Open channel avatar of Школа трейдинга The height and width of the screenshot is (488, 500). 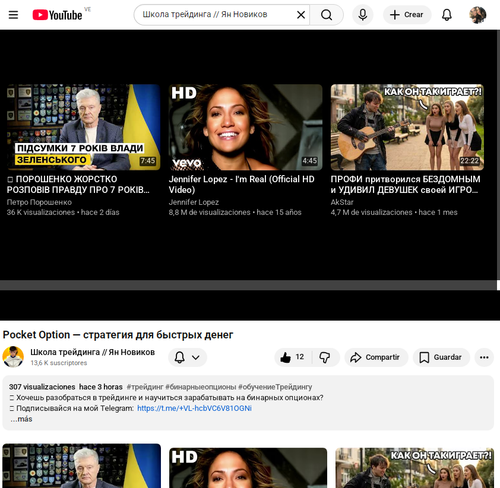coord(13,357)
